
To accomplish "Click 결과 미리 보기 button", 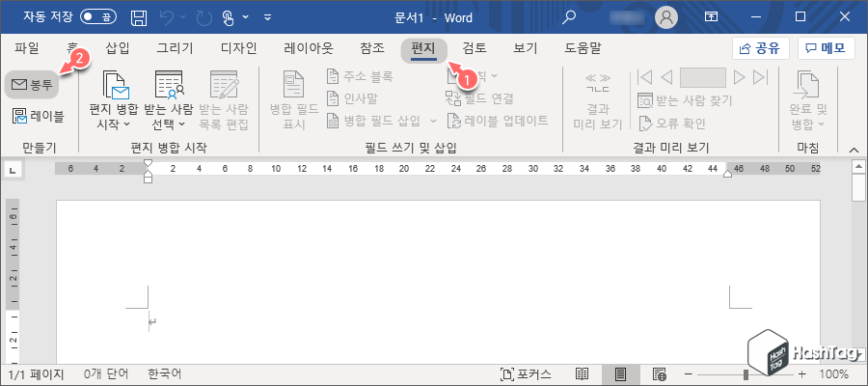I will pos(597,100).
